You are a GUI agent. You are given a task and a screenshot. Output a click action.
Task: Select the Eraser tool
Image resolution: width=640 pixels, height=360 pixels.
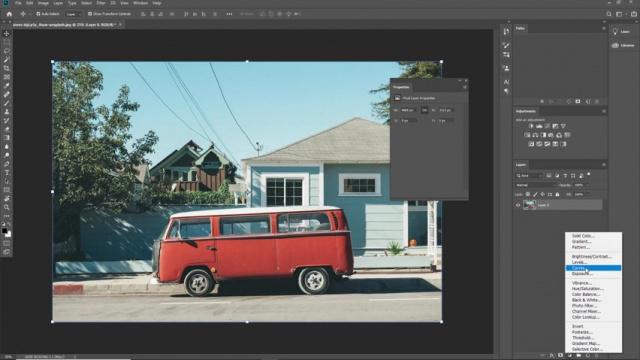tap(7, 129)
